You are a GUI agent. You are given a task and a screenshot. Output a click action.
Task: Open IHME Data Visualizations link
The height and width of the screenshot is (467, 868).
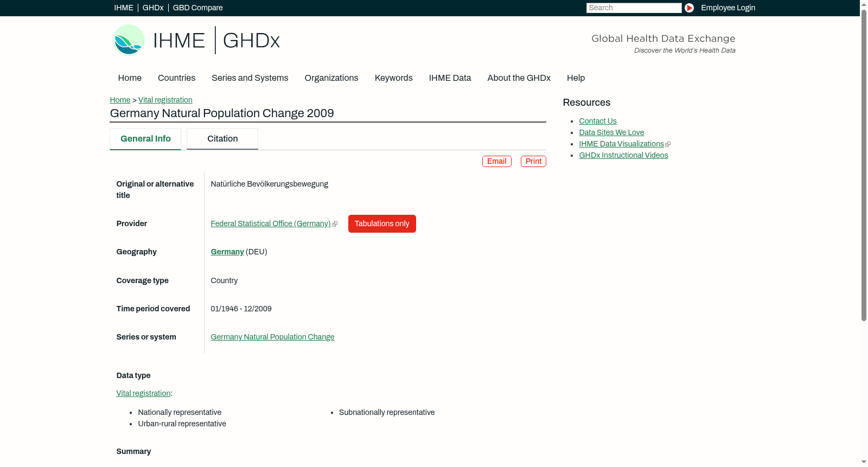622,144
